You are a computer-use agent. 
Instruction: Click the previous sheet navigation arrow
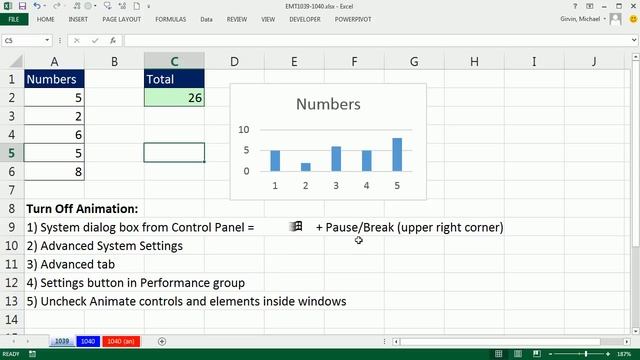click(x=14, y=341)
